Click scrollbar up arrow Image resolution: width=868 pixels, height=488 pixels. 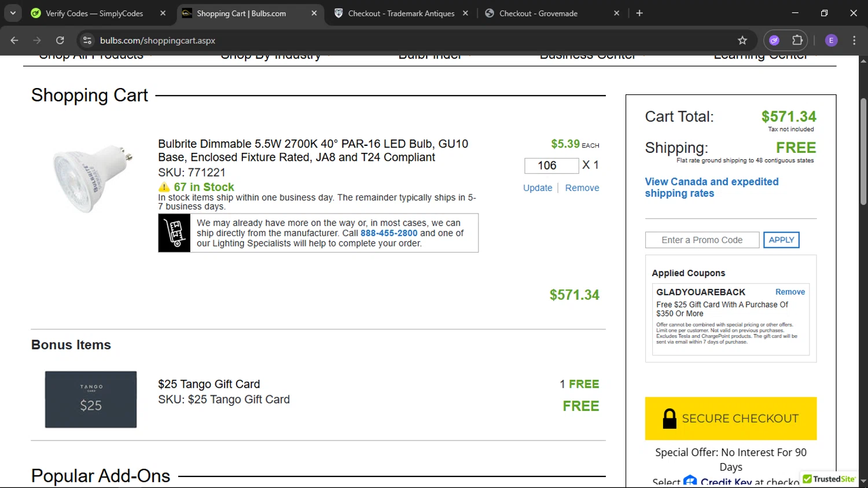tap(863, 60)
